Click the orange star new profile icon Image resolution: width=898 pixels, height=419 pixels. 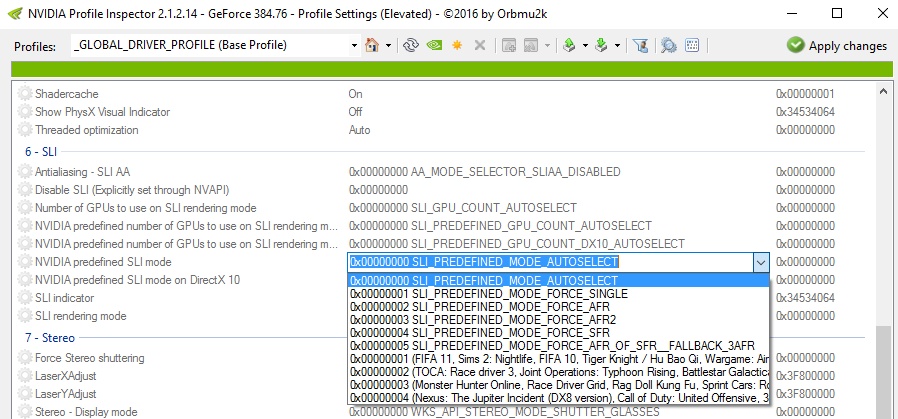coord(457,45)
